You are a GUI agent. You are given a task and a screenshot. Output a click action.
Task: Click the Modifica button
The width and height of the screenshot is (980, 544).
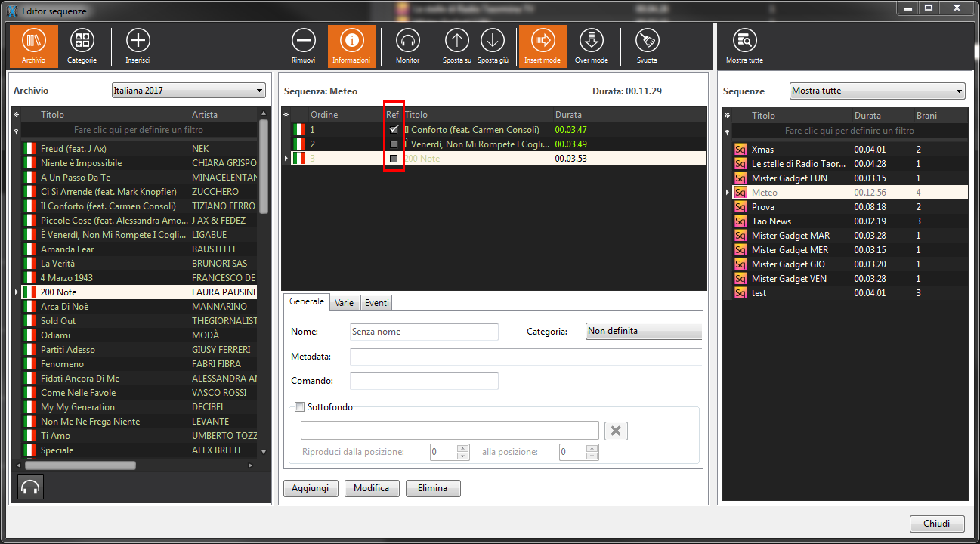point(372,488)
